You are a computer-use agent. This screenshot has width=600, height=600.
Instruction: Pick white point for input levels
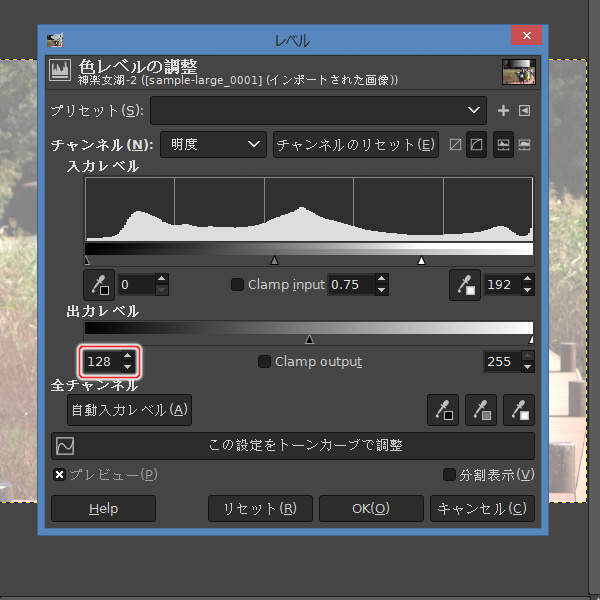click(x=465, y=285)
